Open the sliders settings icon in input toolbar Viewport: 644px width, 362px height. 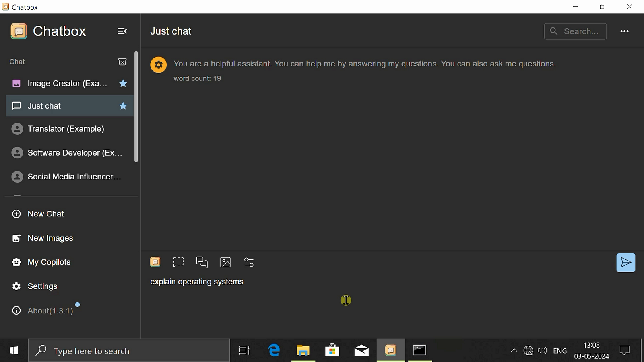pyautogui.click(x=249, y=262)
